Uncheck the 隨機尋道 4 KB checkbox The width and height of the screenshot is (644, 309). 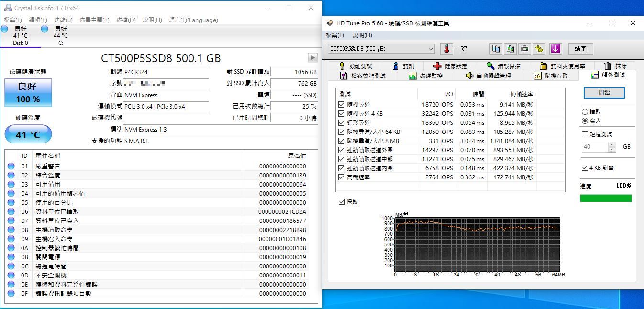(341, 114)
